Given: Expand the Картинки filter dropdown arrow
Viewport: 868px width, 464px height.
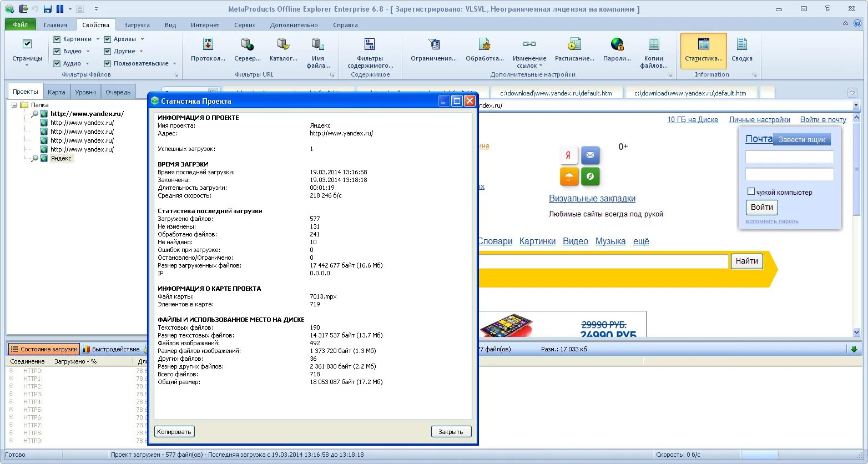Looking at the screenshot, I should coord(98,39).
